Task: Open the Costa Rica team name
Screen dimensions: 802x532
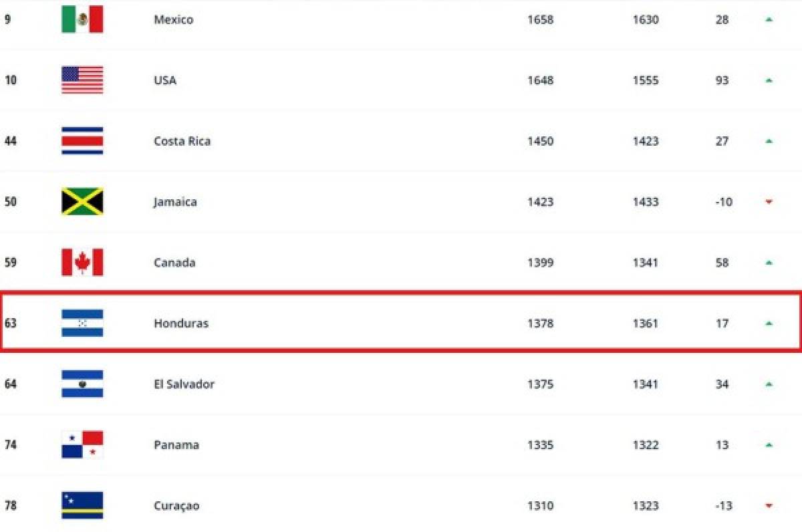Action: coord(182,141)
